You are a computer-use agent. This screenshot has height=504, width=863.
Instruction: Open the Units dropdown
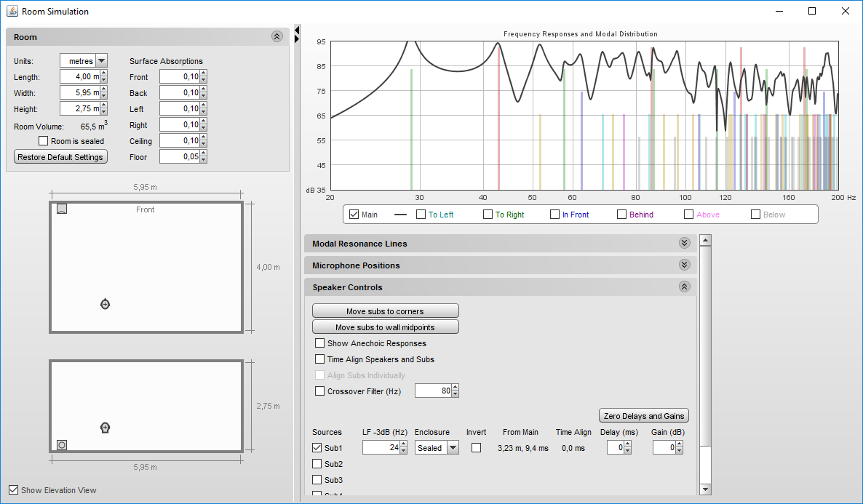coord(101,61)
